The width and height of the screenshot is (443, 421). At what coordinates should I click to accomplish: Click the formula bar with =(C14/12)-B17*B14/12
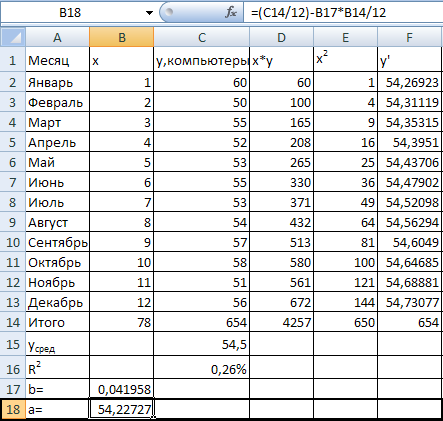(x=343, y=13)
